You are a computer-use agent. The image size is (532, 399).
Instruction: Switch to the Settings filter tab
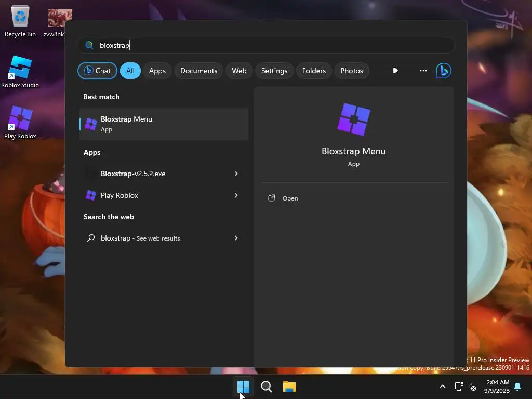coord(274,71)
